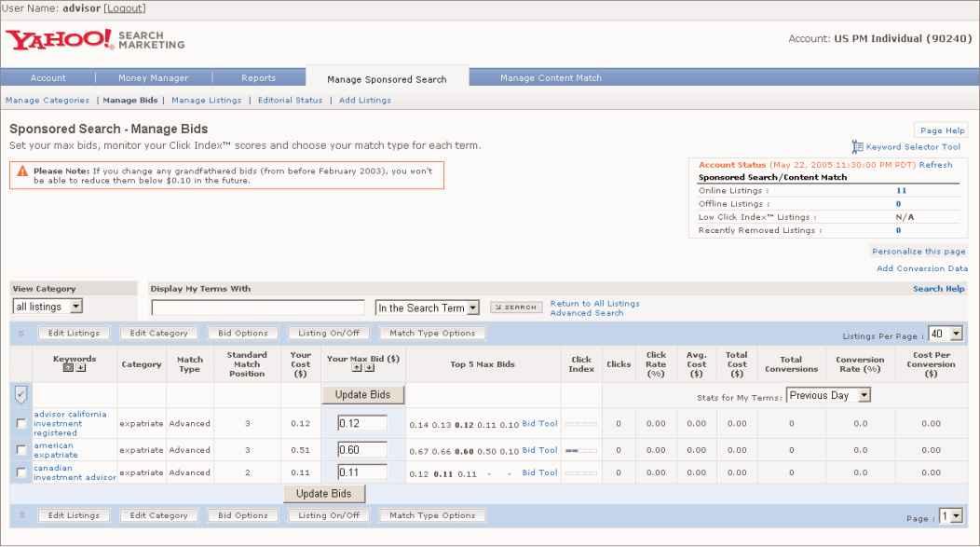Tick the checkbox for 'american expatriate'
Viewport: 980px width, 547px height.
(20, 450)
